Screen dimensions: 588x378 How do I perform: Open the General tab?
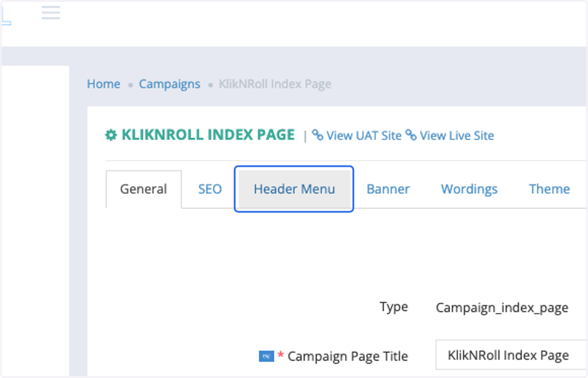click(x=144, y=189)
